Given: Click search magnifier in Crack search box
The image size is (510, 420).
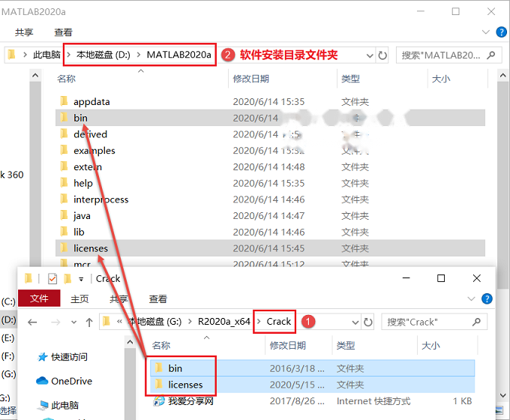Looking at the screenshot, I should click(476, 322).
